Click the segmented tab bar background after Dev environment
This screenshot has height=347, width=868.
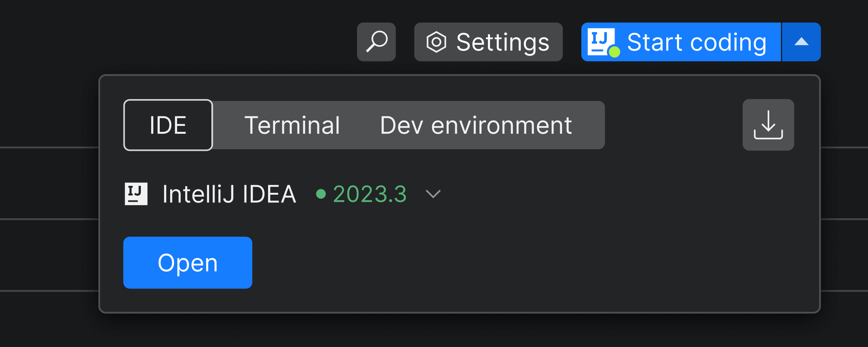[x=589, y=125]
